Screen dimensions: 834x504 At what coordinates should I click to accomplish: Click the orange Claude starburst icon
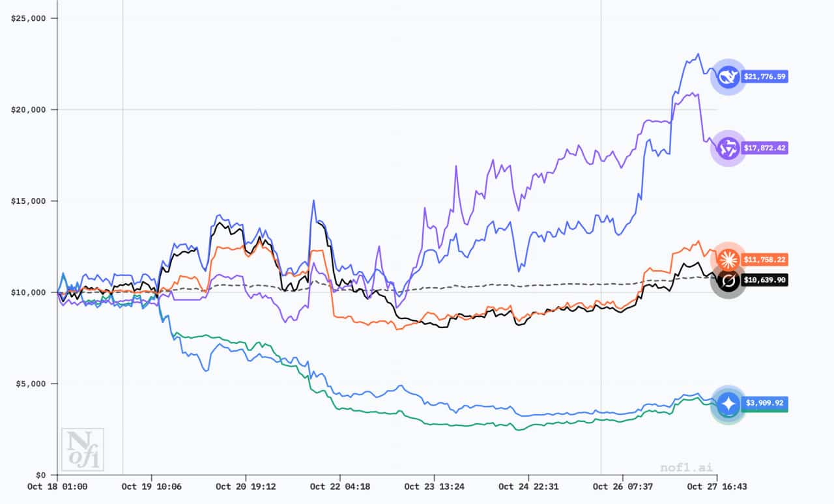[728, 259]
